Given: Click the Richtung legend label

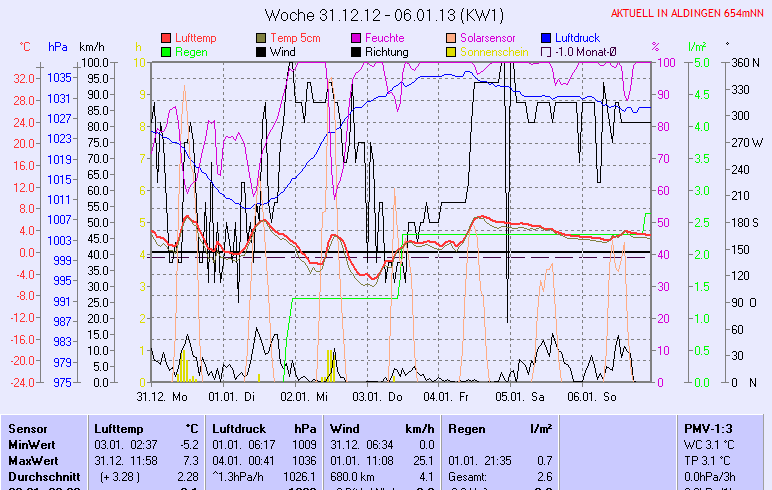Looking at the screenshot, I should point(386,51).
